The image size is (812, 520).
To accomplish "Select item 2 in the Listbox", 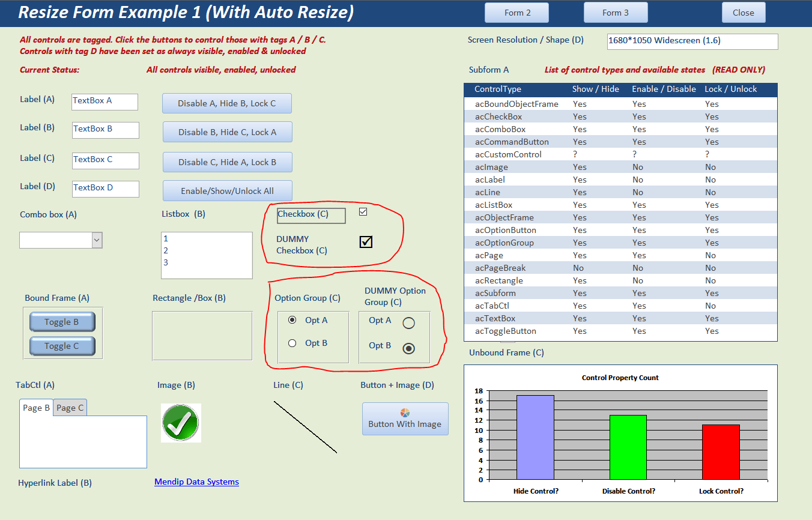I will pos(166,250).
